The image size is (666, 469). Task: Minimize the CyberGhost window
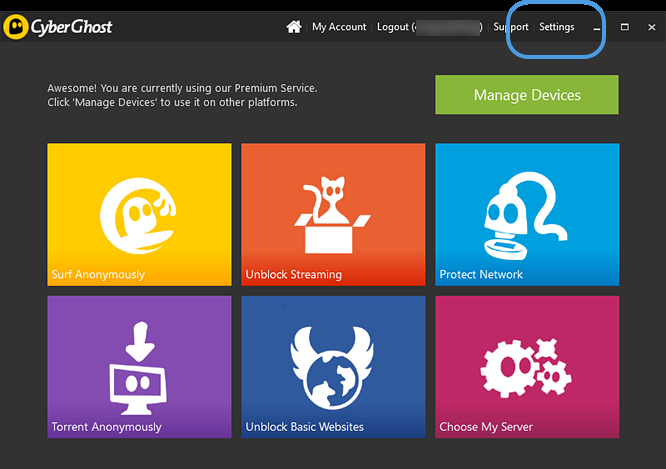pos(597,28)
